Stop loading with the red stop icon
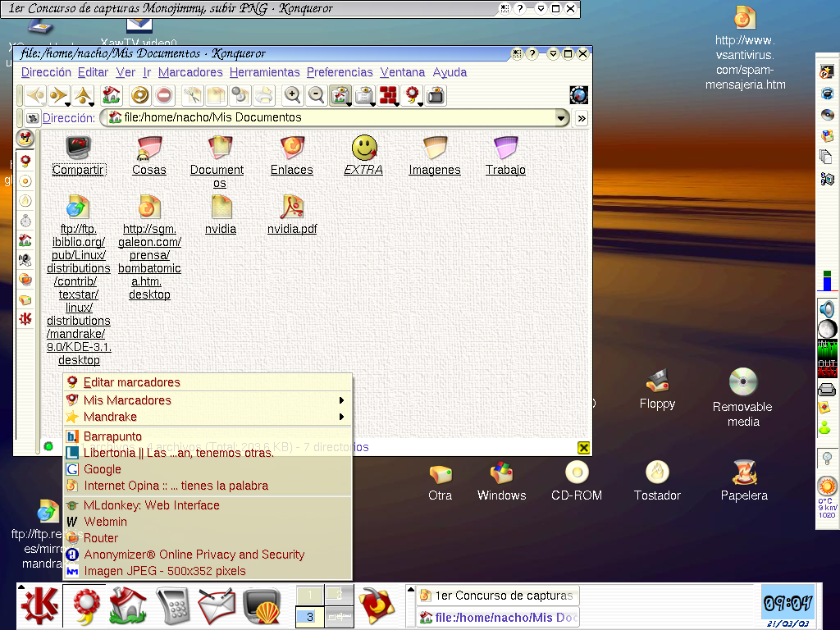The height and width of the screenshot is (630, 840). 164,95
